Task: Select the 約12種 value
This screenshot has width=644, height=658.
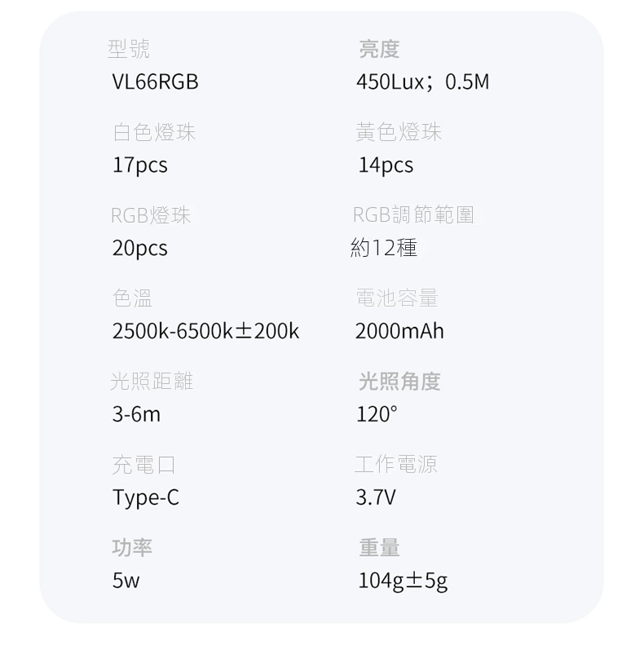Action: pyautogui.click(x=384, y=248)
